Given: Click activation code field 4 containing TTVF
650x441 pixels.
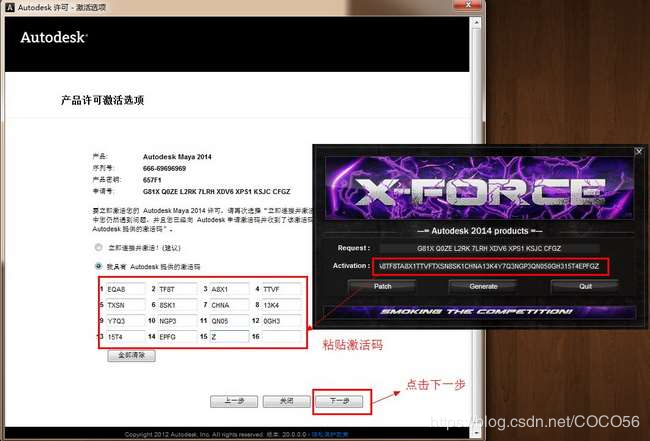Looking at the screenshot, I should click(x=281, y=289).
